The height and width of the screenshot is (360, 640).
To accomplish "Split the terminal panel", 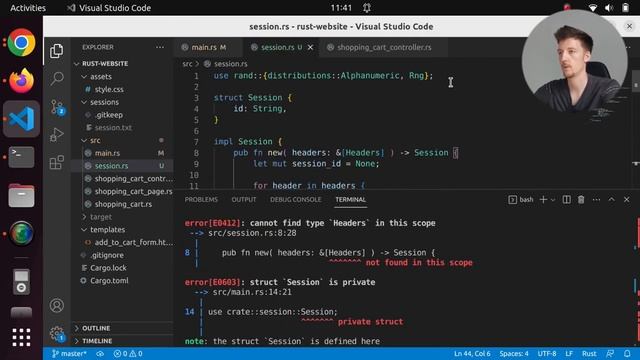I will pos(567,200).
